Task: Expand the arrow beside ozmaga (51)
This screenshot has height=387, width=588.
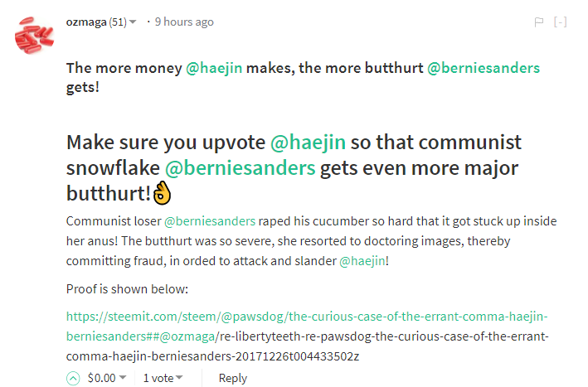Action: pos(133,22)
